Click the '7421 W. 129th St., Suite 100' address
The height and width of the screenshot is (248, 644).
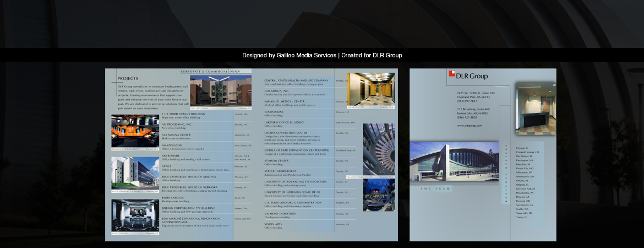476,93
